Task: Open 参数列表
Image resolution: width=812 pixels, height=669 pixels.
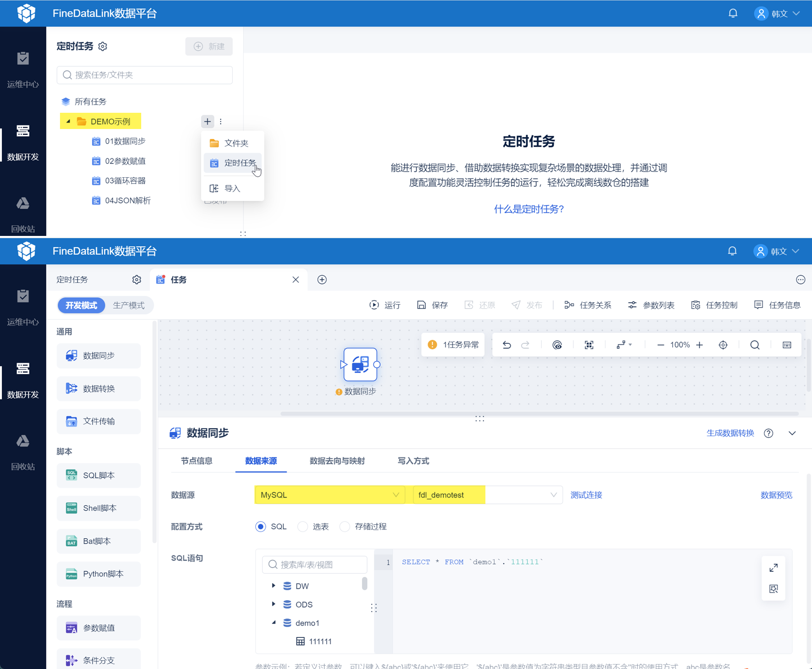Action: pos(651,305)
